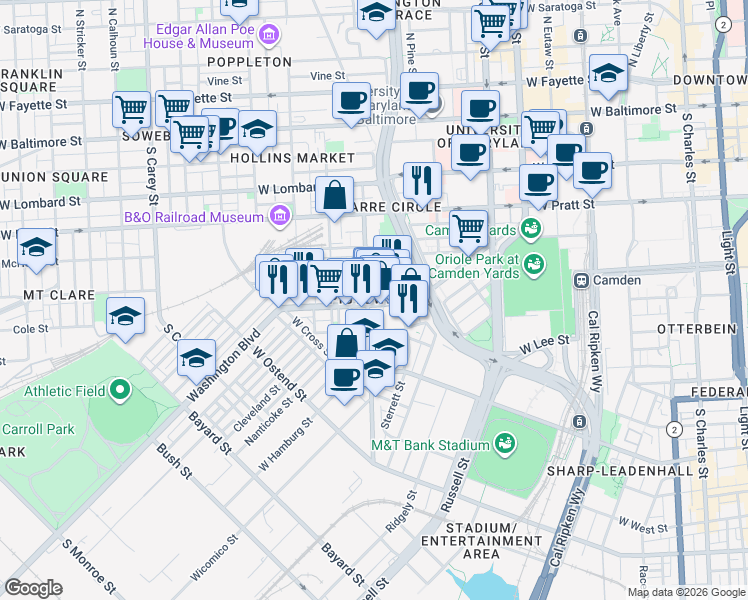Select the MT CLARE neighborhood label

click(x=60, y=295)
